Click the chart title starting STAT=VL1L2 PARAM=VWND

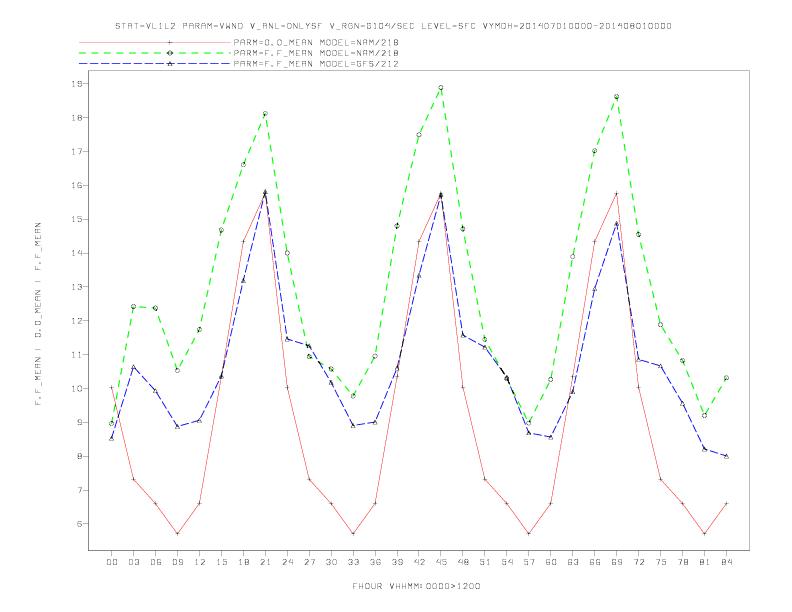pos(393,26)
